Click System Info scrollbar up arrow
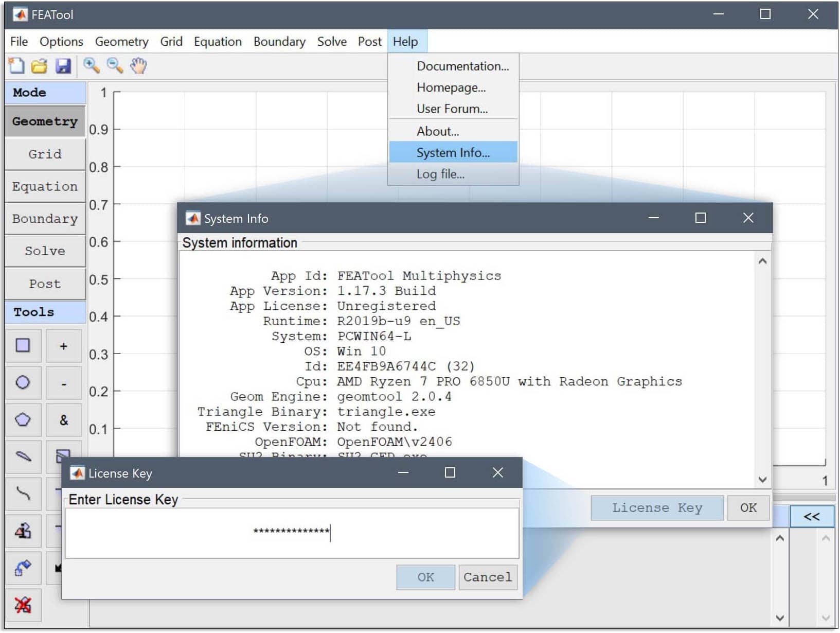This screenshot has height=633, width=840. click(x=763, y=261)
